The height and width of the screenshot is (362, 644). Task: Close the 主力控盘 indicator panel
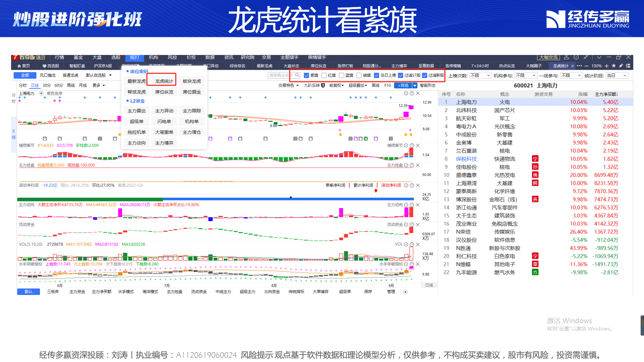418,165
